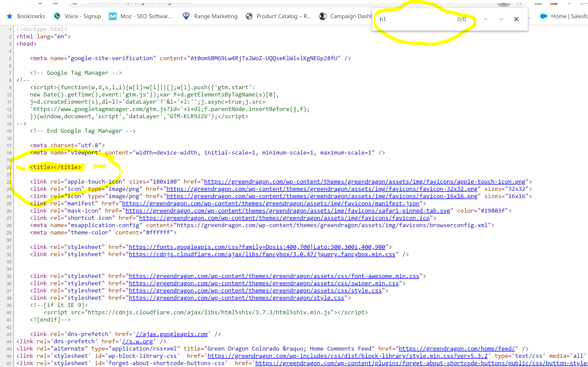Open the jquery.fancybox.min.css link
Image resolution: width=588 pixels, height=367 pixels.
point(262,254)
